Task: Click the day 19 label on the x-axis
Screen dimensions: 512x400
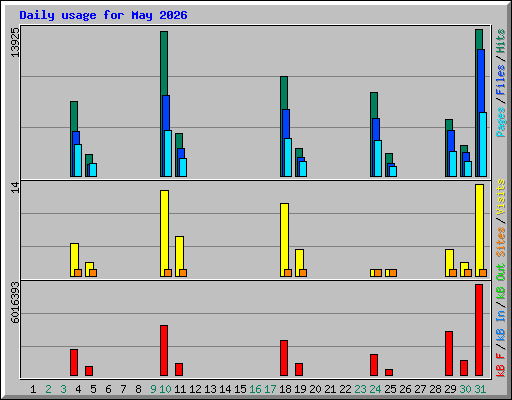Action: 300,389
